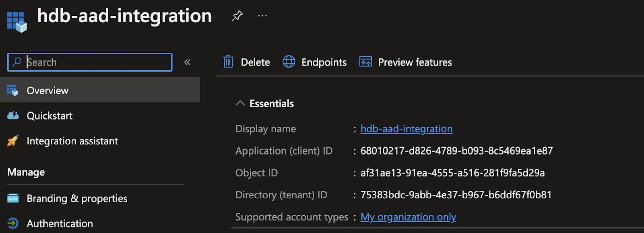This screenshot has height=233, width=644.
Task: Click the Application (client) ID value
Action: [x=456, y=151]
